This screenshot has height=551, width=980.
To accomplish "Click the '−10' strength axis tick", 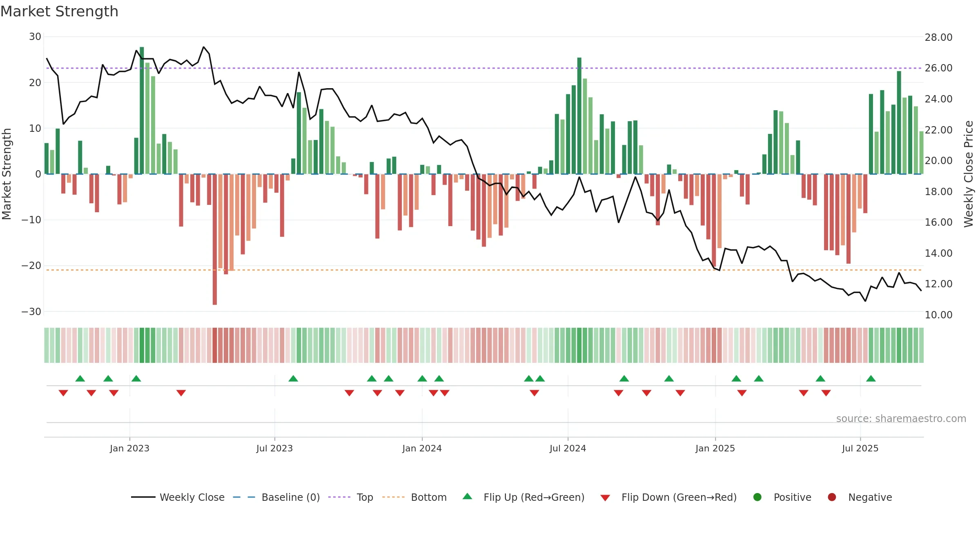I will [31, 220].
